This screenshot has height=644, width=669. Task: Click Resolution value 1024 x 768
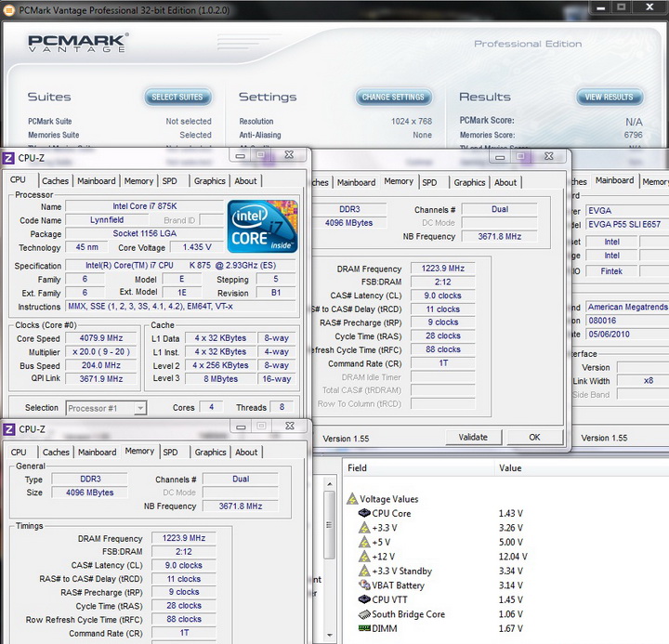coord(412,121)
